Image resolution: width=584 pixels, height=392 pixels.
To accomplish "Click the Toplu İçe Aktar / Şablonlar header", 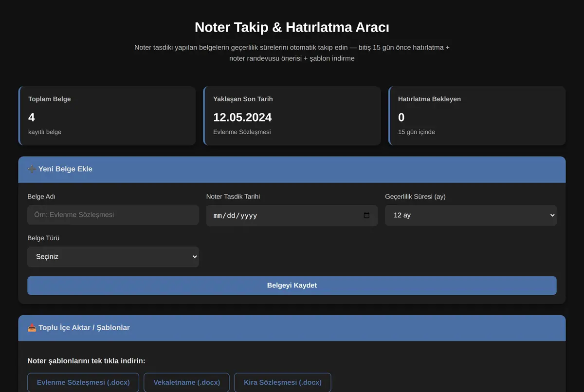I will click(292, 328).
